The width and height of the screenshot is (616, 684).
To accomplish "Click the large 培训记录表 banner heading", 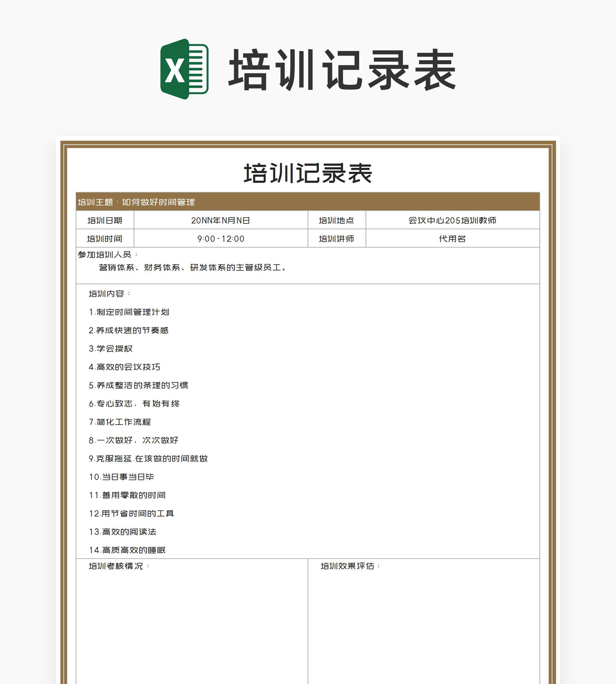I will point(342,70).
